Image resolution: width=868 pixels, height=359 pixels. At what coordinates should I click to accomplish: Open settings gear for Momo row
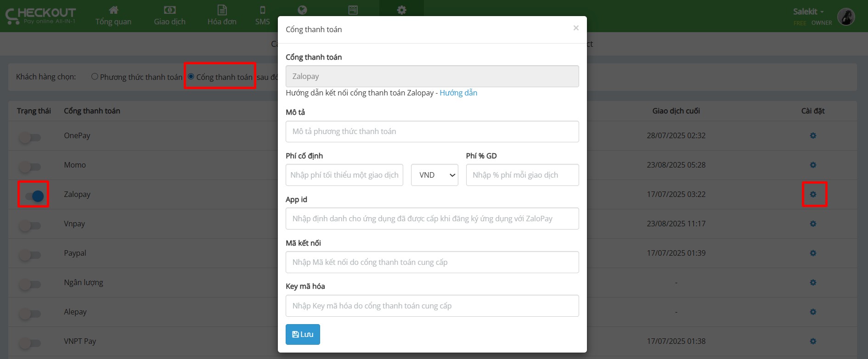click(813, 165)
